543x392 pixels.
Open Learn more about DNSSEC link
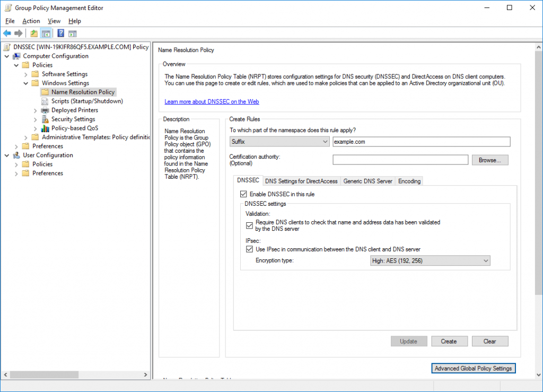pyautogui.click(x=212, y=101)
